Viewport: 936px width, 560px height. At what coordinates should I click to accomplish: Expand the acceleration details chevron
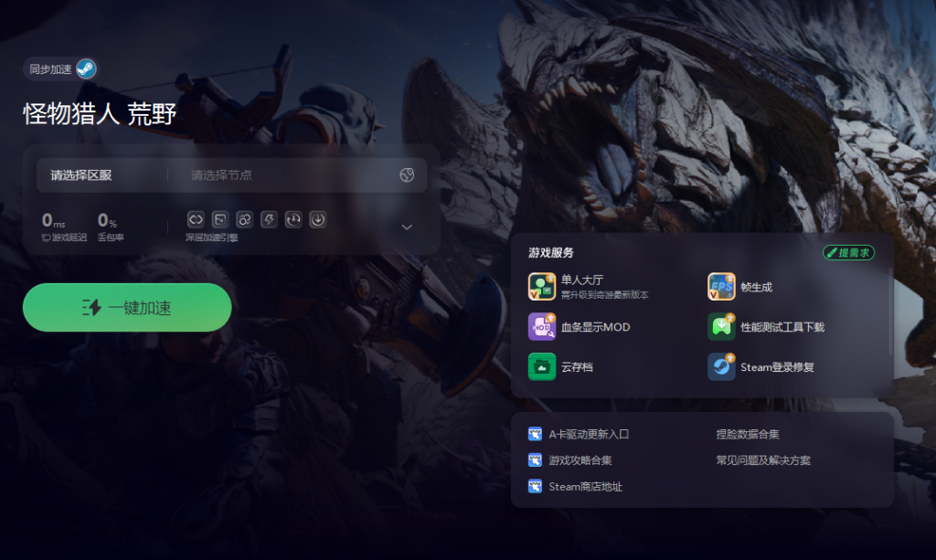tap(407, 227)
